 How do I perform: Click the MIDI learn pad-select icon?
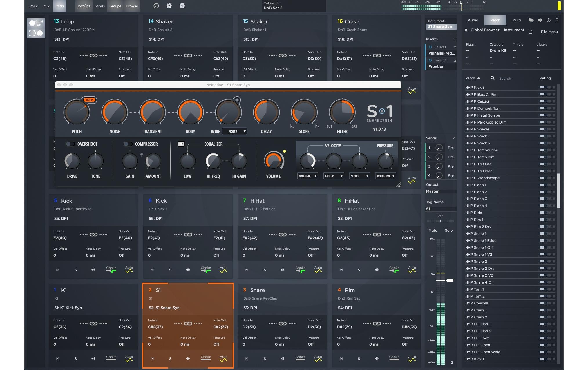36,33
